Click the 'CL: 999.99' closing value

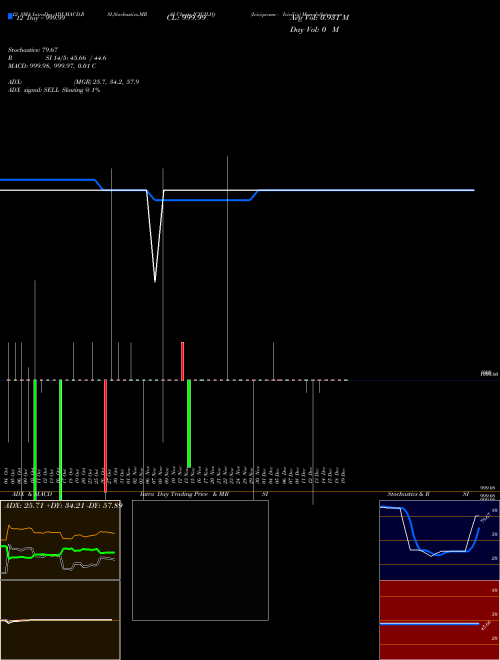click(x=186, y=18)
